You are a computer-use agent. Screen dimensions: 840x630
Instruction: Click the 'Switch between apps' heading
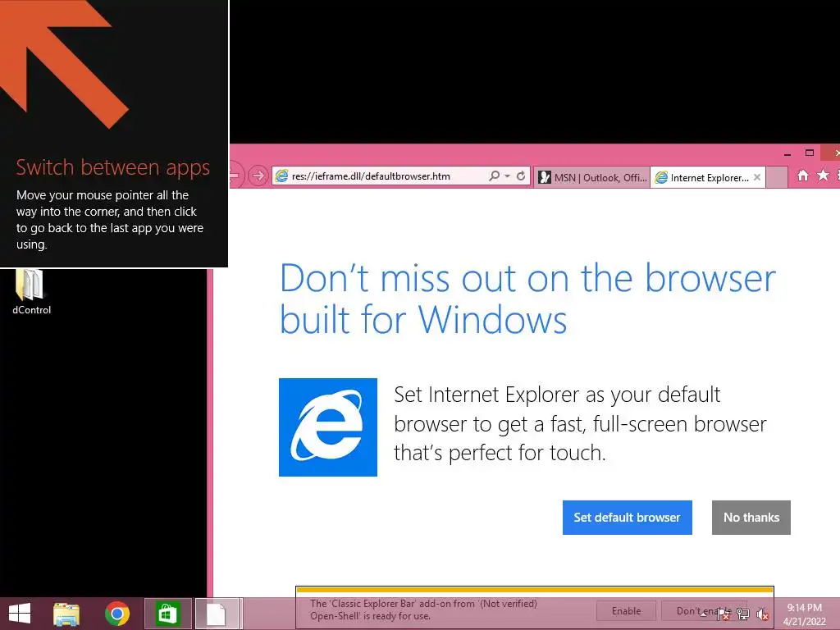click(x=112, y=167)
